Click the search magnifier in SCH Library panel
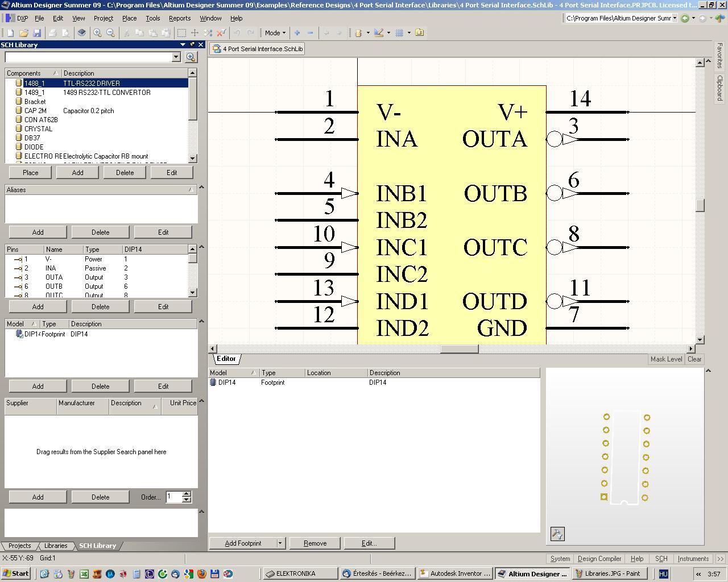Image resolution: width=728 pixels, height=582 pixels. 191,57
